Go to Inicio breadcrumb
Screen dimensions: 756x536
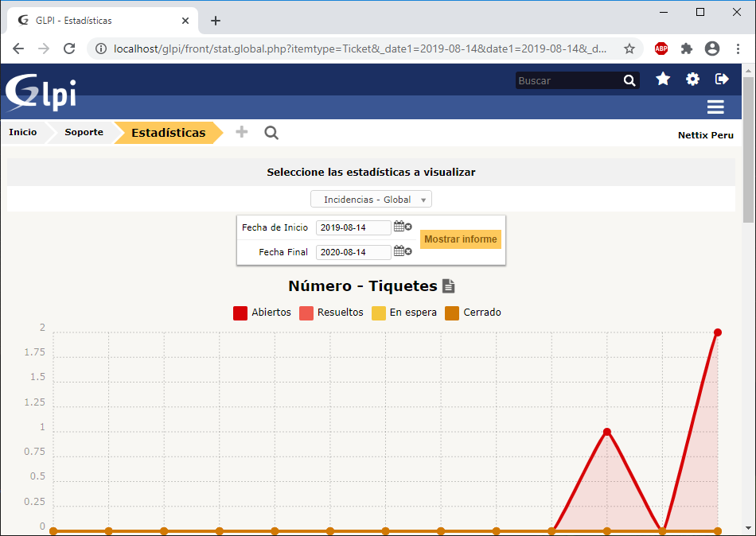[x=23, y=132]
